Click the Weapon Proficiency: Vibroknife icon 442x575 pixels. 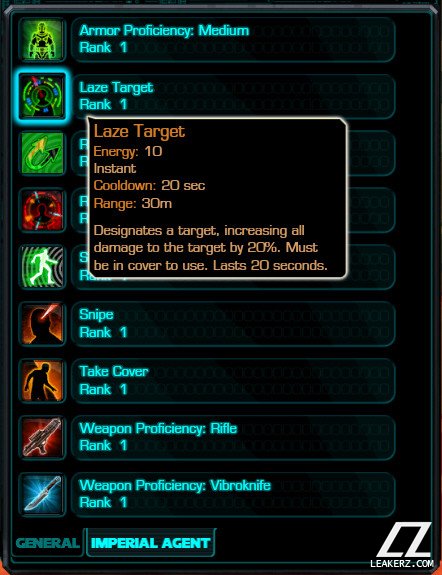[42, 495]
